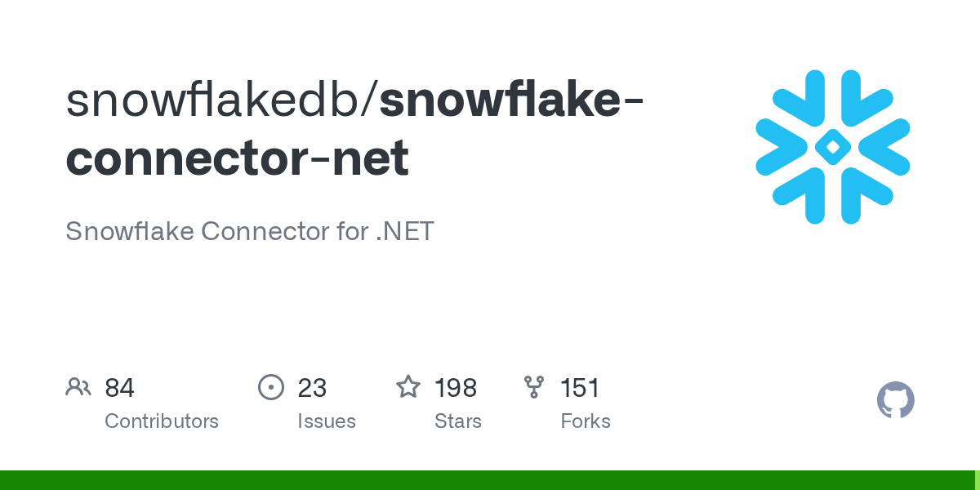This screenshot has width=980, height=490.
Task: Click the Snowflake logo image
Action: coord(833,147)
